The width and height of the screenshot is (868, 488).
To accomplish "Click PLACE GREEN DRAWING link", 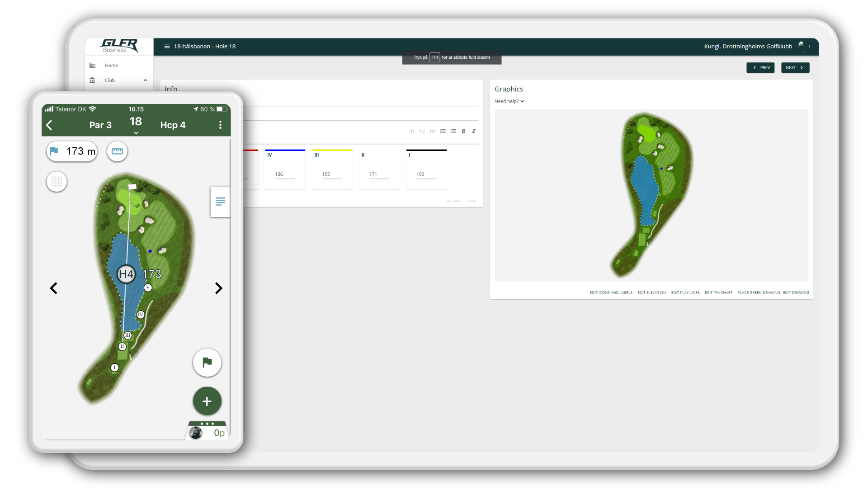I will click(759, 293).
